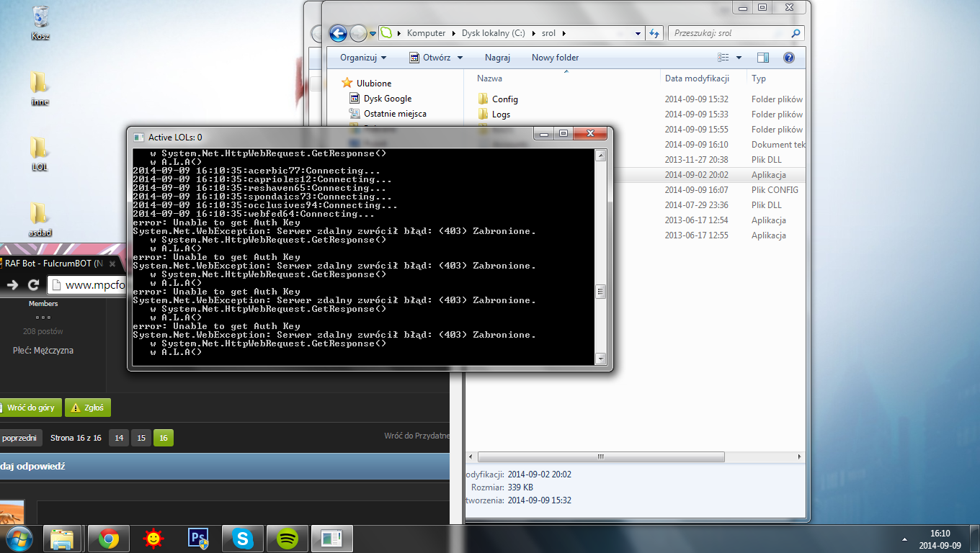980x553 pixels.
Task: Open view options dropdown arrow
Action: (x=739, y=58)
